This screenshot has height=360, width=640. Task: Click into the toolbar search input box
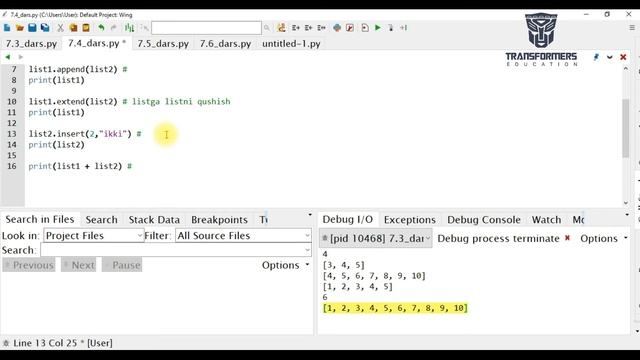tap(206, 28)
